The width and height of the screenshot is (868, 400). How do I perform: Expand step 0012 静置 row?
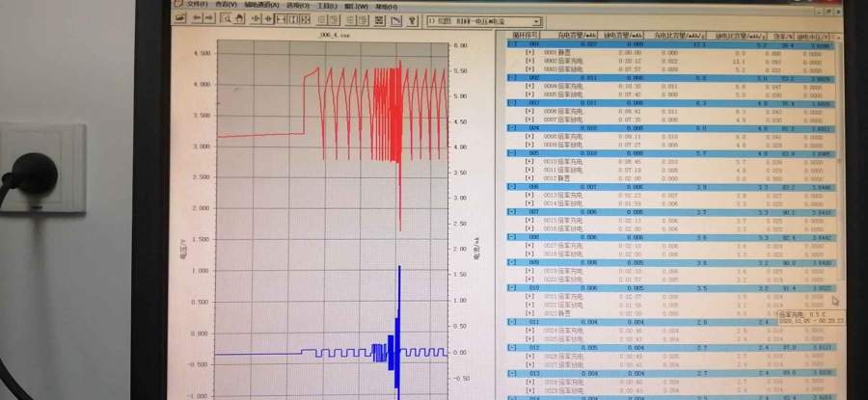(x=529, y=178)
